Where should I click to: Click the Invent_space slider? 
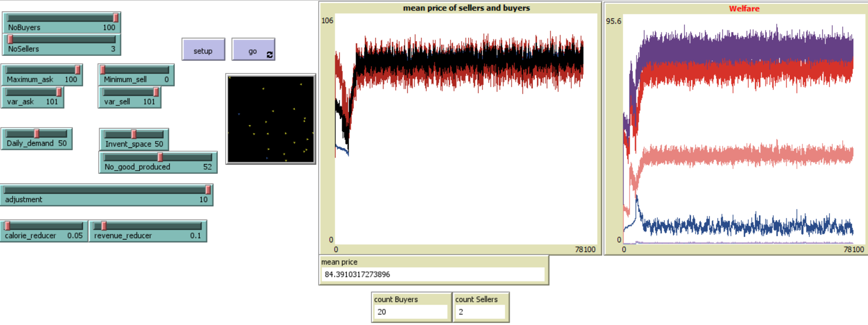[x=134, y=139]
